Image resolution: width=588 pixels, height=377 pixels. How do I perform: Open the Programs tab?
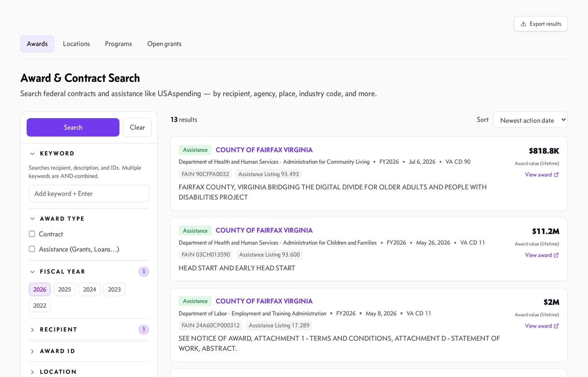[x=118, y=44]
